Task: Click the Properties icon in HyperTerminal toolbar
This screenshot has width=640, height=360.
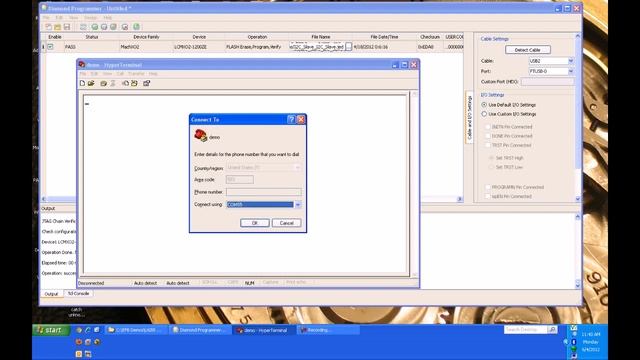Action: pyautogui.click(x=147, y=83)
